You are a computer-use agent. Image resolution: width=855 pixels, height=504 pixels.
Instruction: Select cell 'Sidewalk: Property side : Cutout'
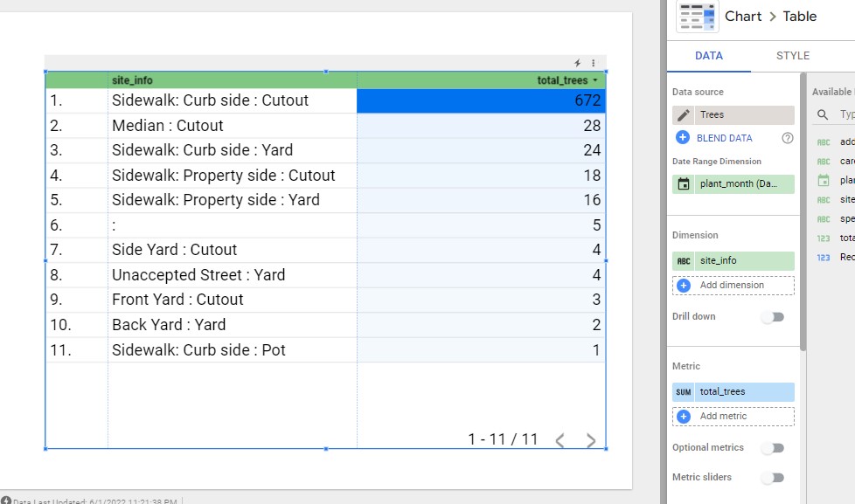[x=233, y=176]
